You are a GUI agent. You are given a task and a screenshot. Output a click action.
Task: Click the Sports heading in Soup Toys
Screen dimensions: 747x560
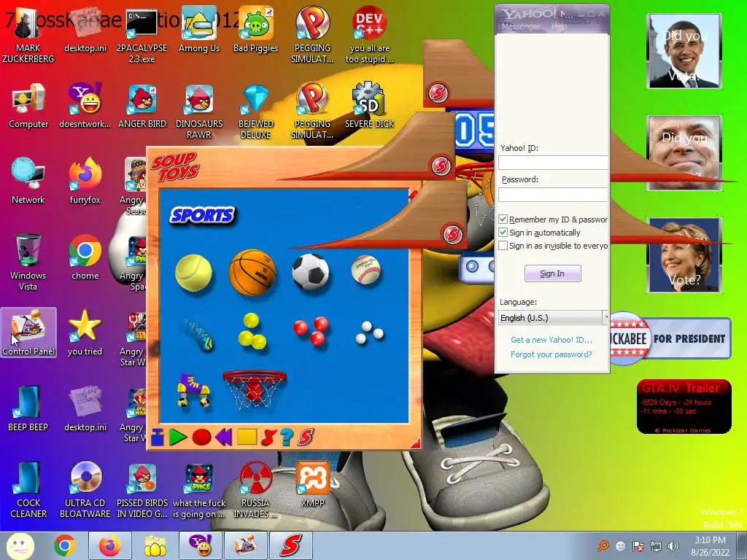point(203,215)
